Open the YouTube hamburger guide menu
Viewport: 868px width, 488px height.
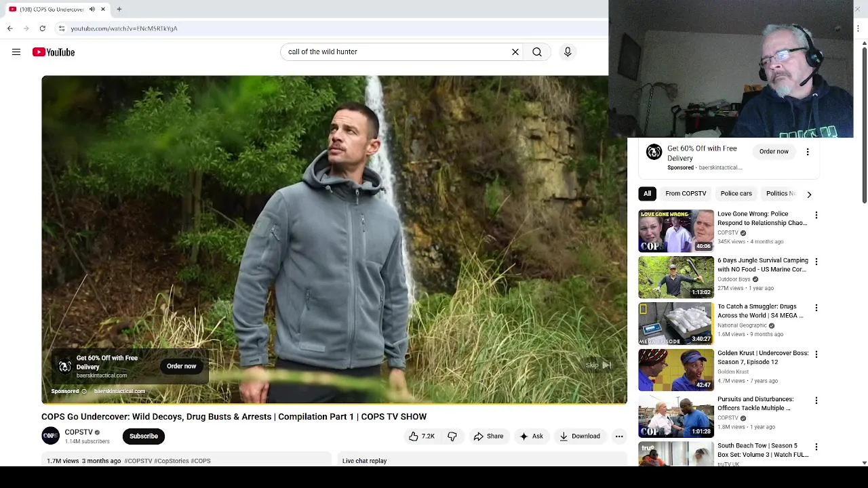16,52
